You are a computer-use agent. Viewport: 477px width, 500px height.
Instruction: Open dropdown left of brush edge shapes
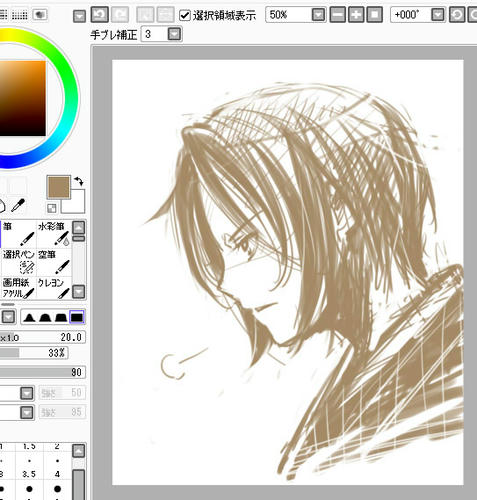(9, 317)
